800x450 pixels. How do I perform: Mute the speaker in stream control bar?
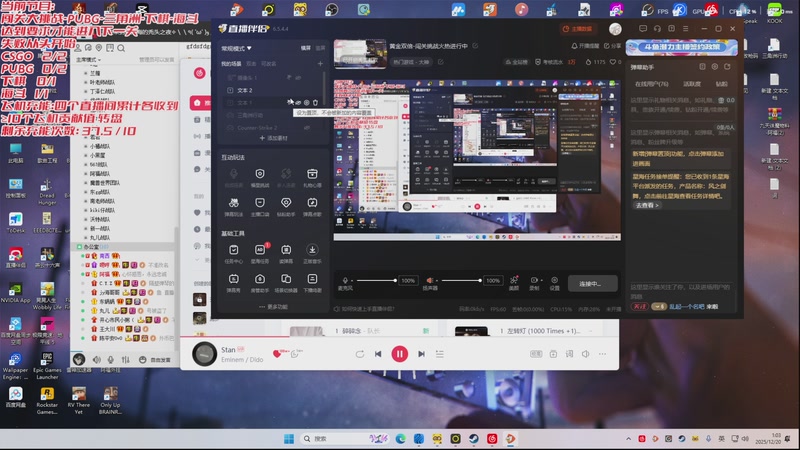[x=430, y=280]
